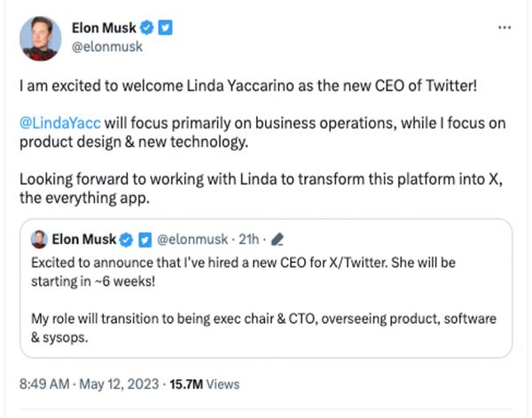
Task: Click the square affiliate badge in quoted tweet
Action: 144,240
